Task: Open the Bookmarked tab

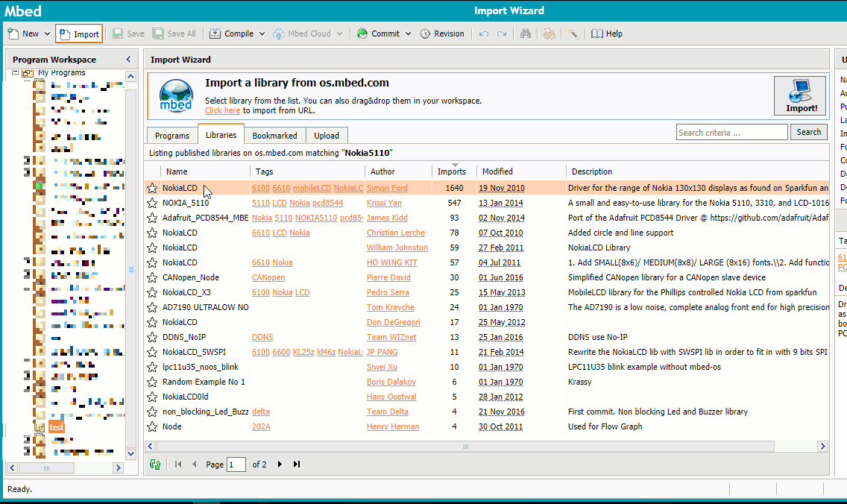Action: tap(274, 136)
